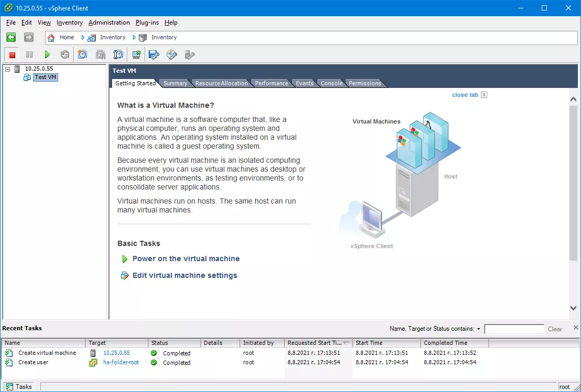581x392 pixels.
Task: Click the Initiated by column header
Action: coord(261,343)
